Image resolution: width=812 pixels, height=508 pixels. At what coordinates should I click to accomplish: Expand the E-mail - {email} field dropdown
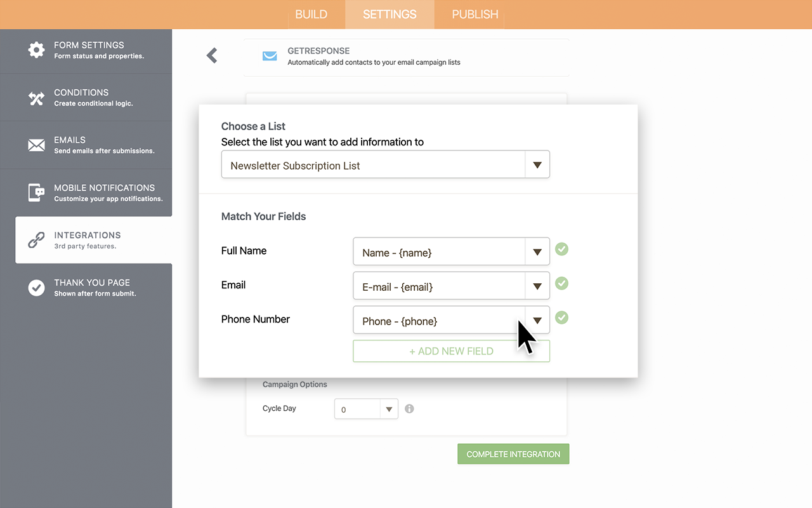pos(537,286)
